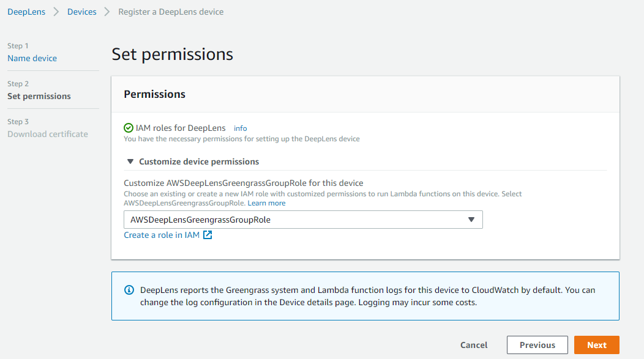The width and height of the screenshot is (644, 359).
Task: Click the green checkmark beside IAM roles
Action: point(129,128)
